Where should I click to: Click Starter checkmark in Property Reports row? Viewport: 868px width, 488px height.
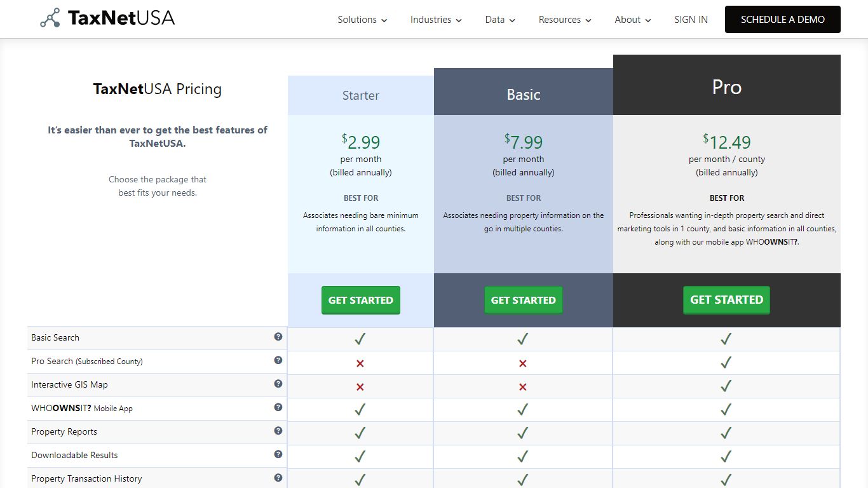tap(360, 433)
